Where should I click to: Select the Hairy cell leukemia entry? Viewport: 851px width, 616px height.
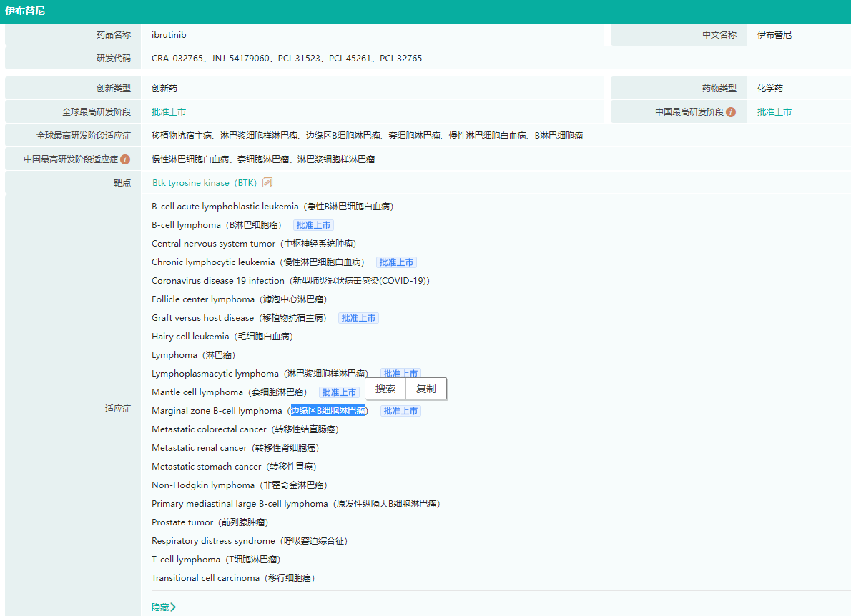[222, 337]
